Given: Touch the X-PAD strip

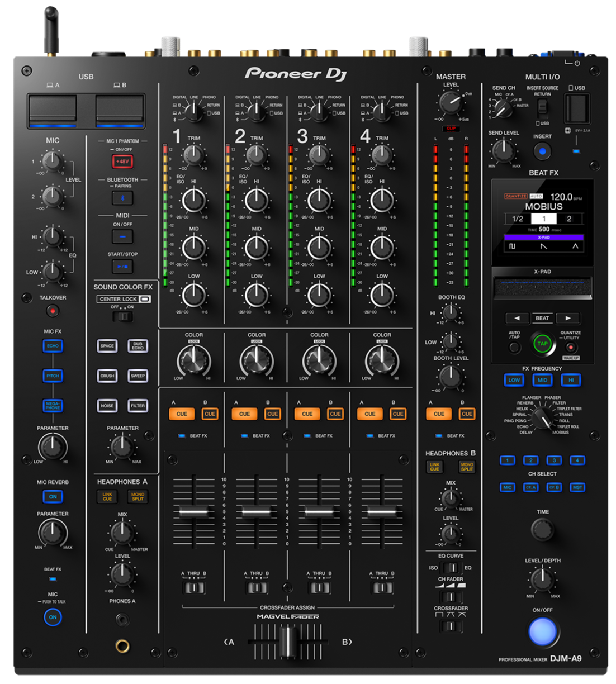Looking at the screenshot, I should [543, 288].
